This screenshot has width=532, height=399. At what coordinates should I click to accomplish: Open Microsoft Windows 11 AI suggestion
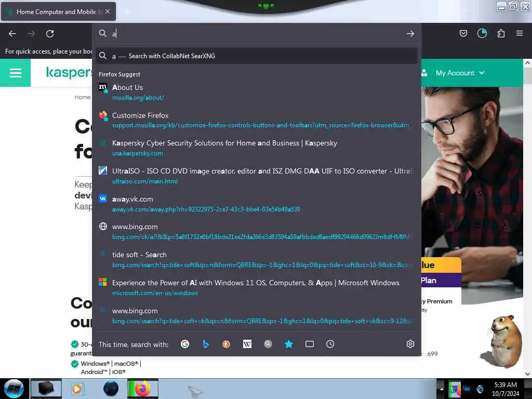[257, 288]
